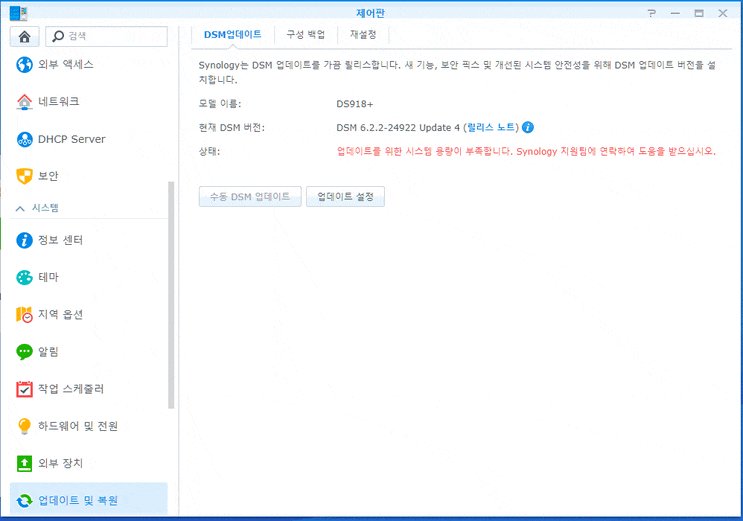The width and height of the screenshot is (743, 521).
Task: Click the 수동 DSM 업데이트 button
Action: [250, 196]
